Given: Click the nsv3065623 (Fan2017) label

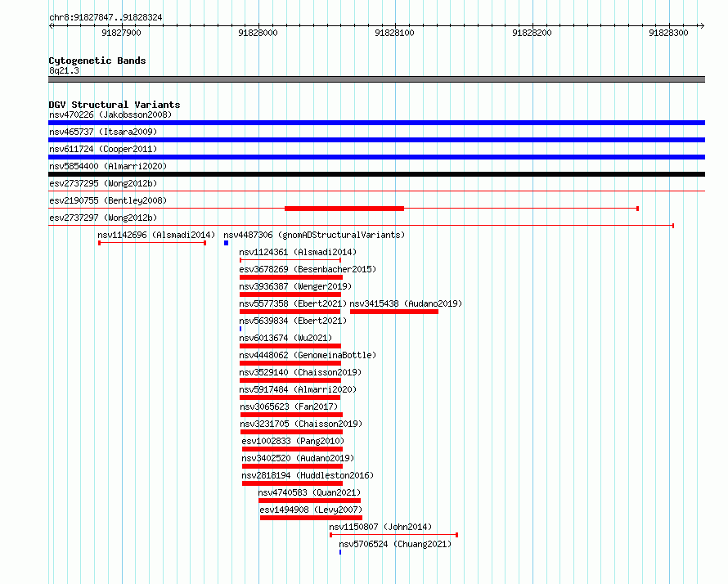Looking at the screenshot, I should point(289,407).
